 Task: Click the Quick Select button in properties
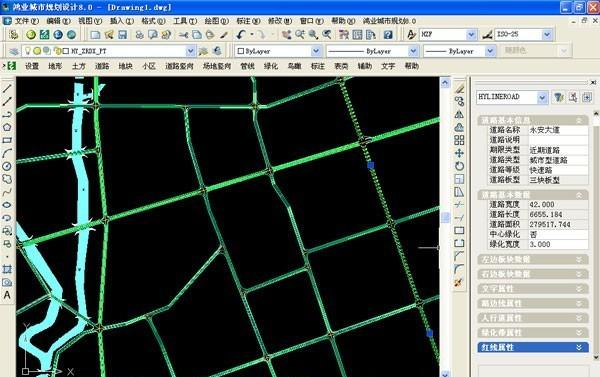(559, 97)
